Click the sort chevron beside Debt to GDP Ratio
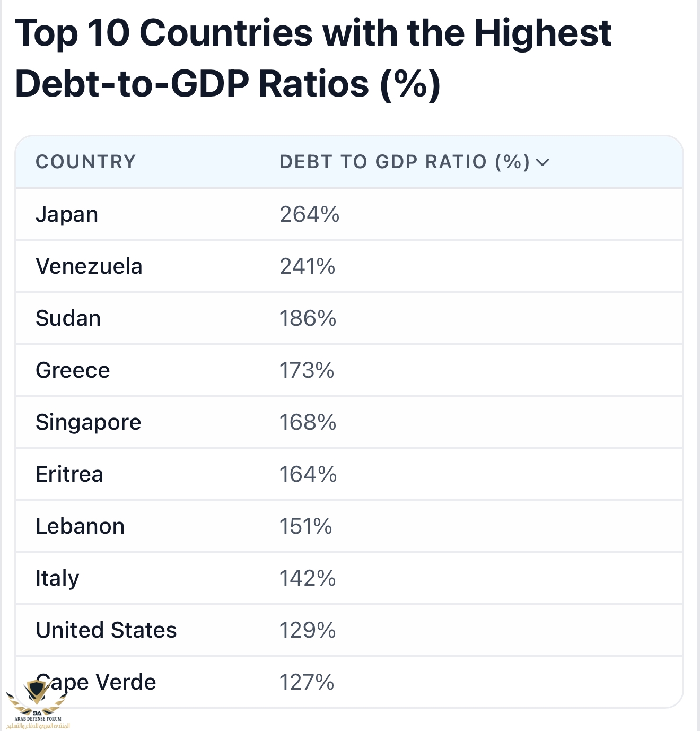700x731 pixels. (542, 162)
